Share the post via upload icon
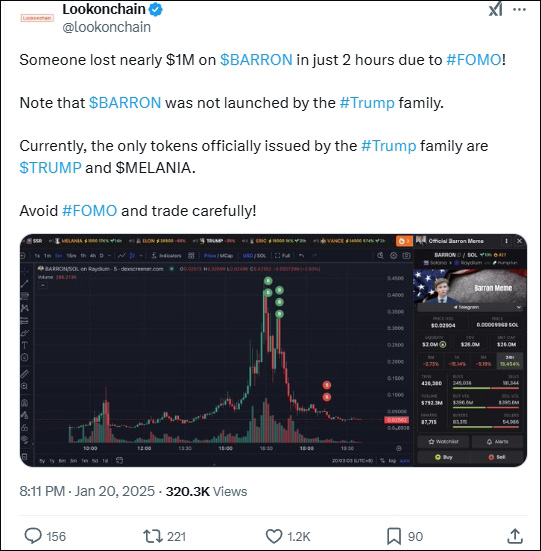This screenshot has width=541, height=551. [515, 536]
